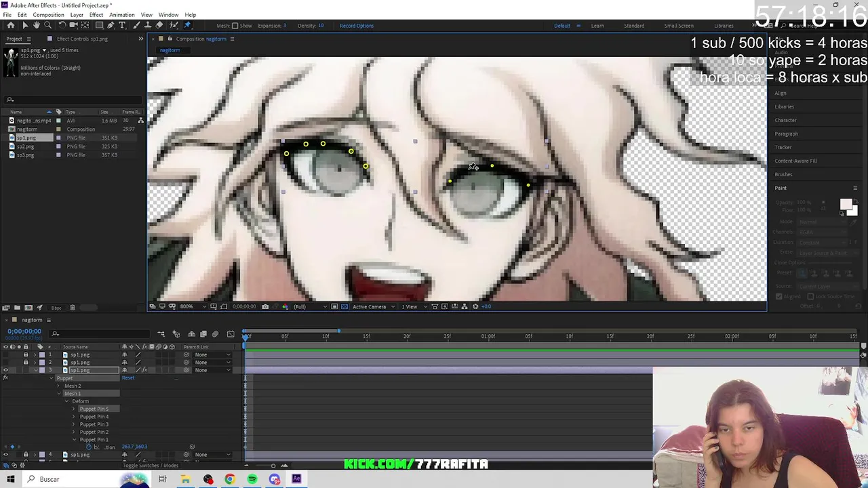Open the File menu
The image size is (868, 488).
[x=7, y=15]
